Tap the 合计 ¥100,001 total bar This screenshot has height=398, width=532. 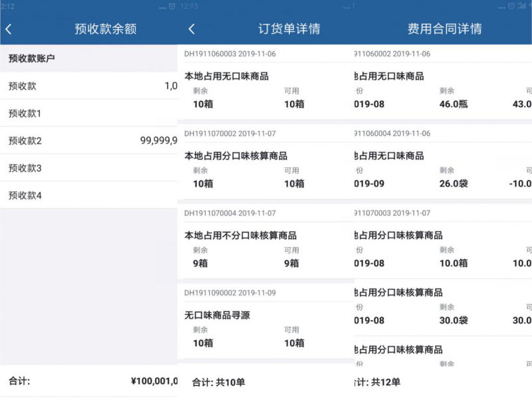(88, 381)
